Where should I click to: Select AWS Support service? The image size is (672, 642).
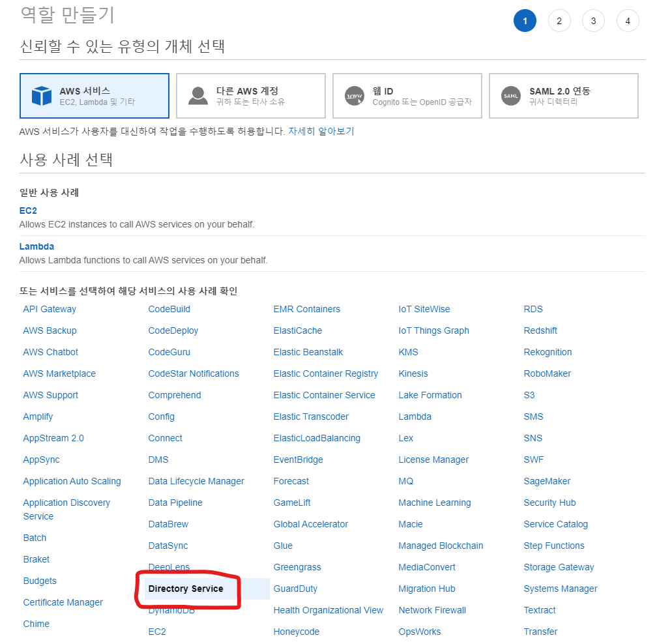[x=51, y=395]
